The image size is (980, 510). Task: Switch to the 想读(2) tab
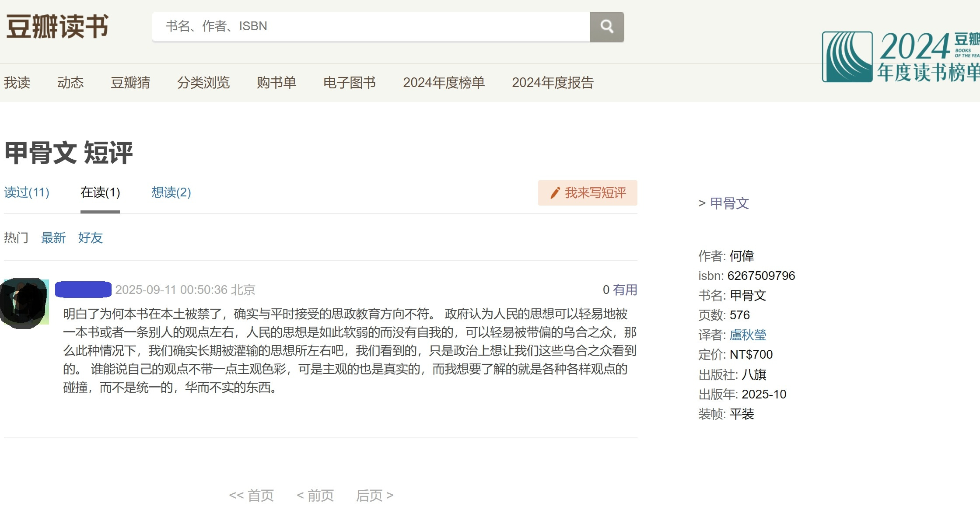171,192
